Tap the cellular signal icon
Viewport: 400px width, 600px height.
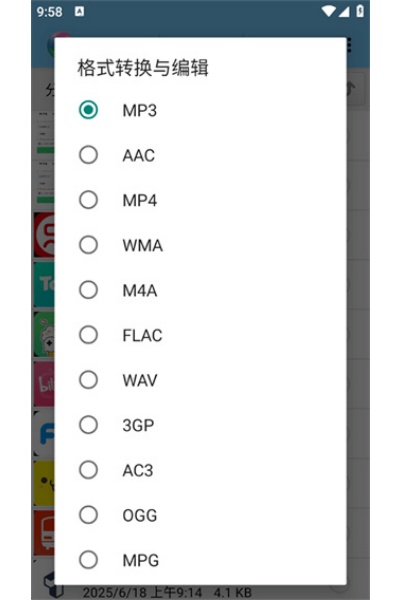(x=343, y=11)
